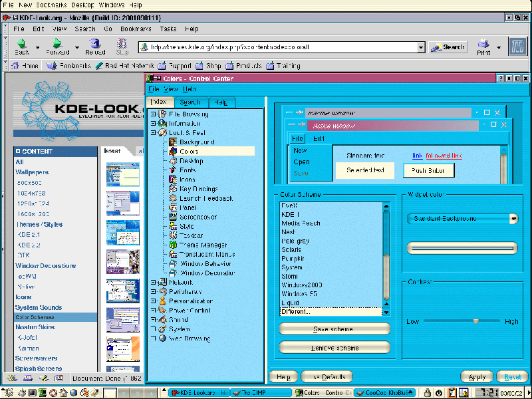Click the Wallpapers link on KDE-Look page
This screenshot has width=532, height=399.
tap(32, 172)
